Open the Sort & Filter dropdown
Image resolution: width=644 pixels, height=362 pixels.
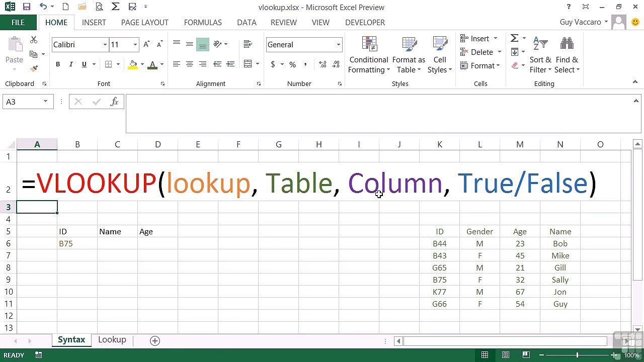click(x=540, y=55)
